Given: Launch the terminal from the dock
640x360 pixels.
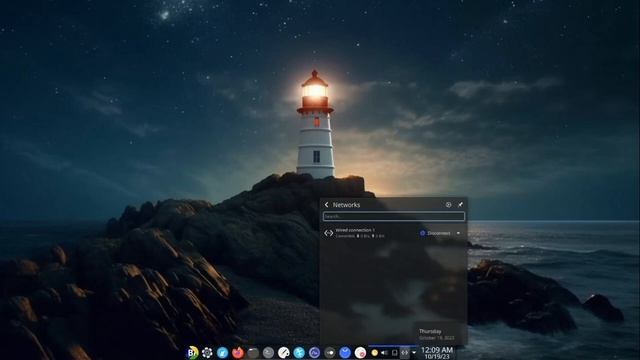Looking at the screenshot, I should tap(268, 352).
